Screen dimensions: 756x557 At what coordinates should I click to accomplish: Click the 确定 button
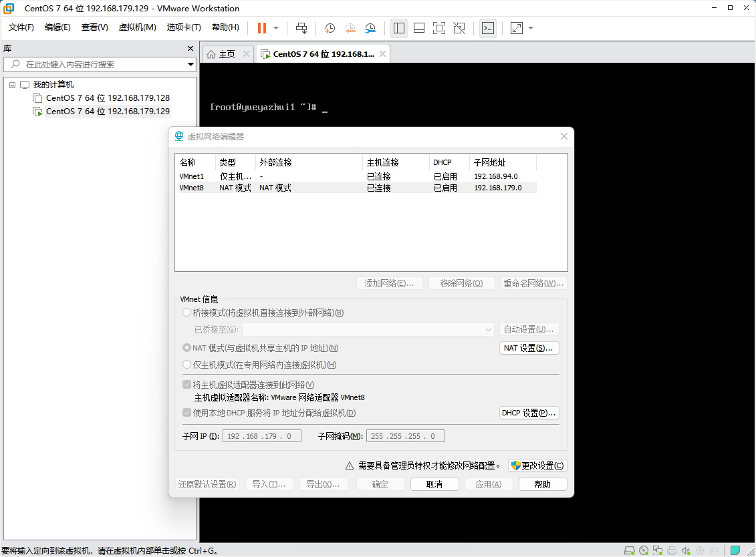[x=380, y=484]
